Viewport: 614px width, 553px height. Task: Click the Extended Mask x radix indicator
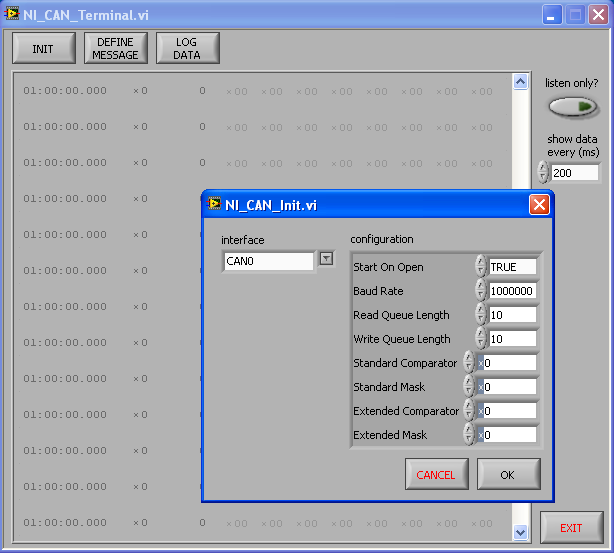(480, 435)
